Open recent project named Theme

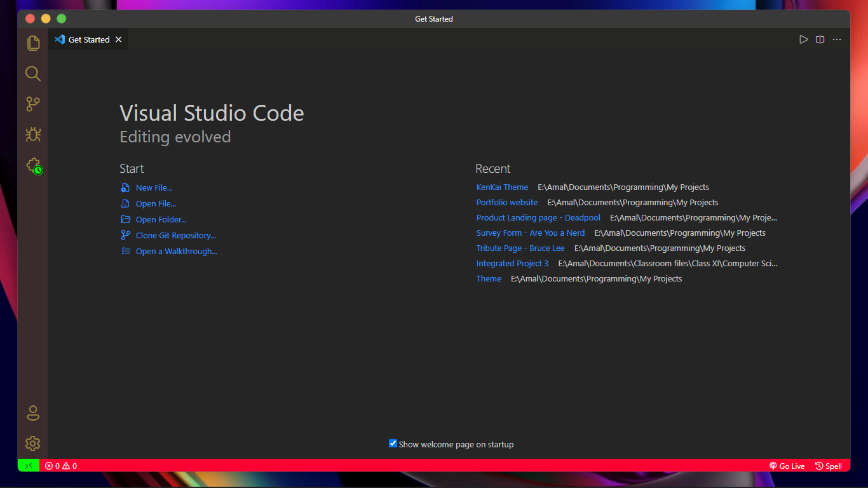click(x=489, y=278)
